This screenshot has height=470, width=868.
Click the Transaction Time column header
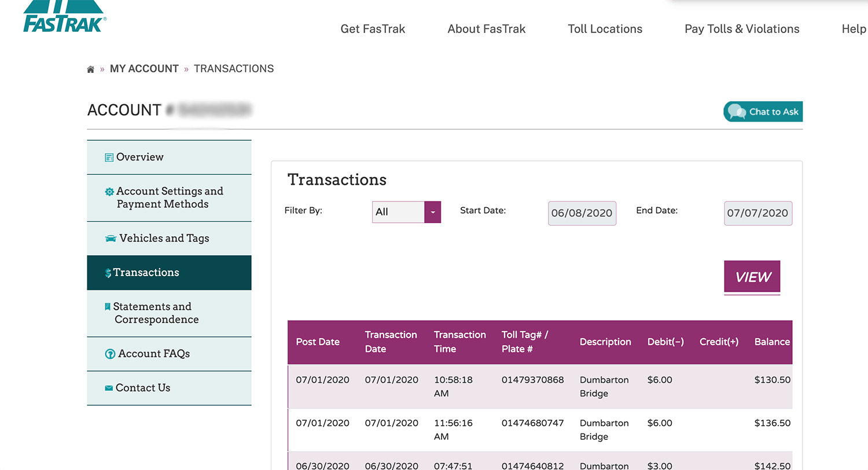pos(460,342)
